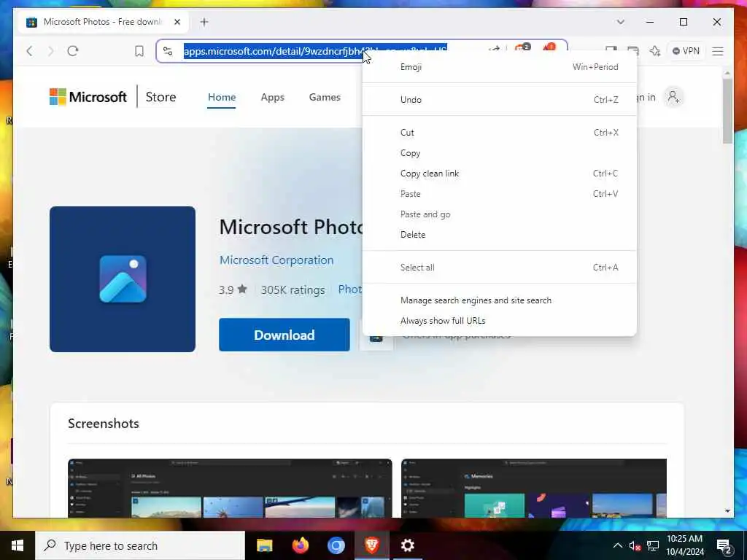
Task: Go to the Home tab in Store
Action: tap(222, 97)
